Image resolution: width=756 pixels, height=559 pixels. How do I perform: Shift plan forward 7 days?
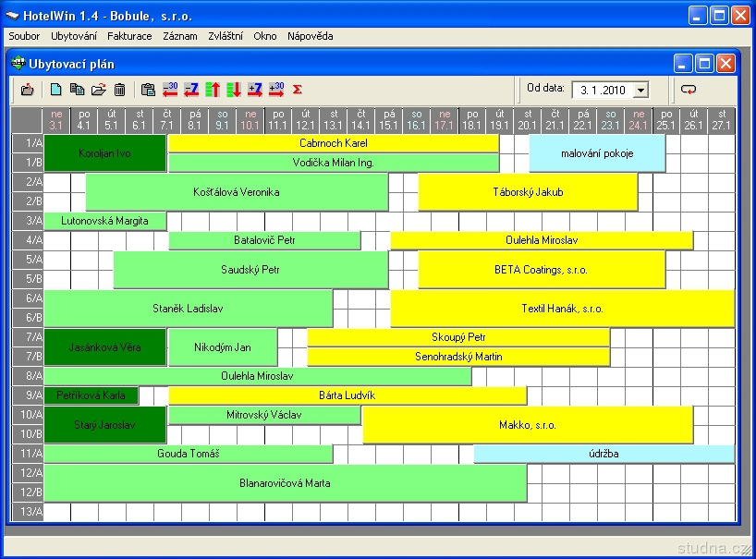255,90
